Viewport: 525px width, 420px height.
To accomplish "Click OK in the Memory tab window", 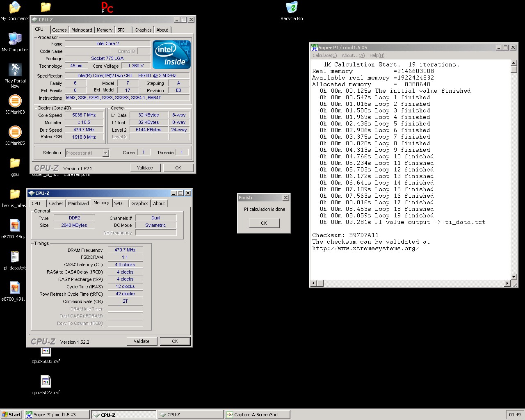I will coord(175,341).
